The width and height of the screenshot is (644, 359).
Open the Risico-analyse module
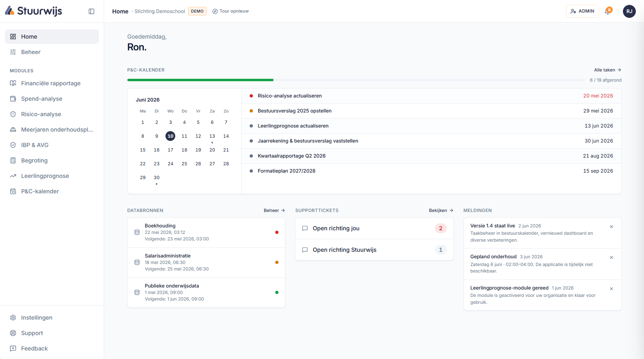point(52,114)
